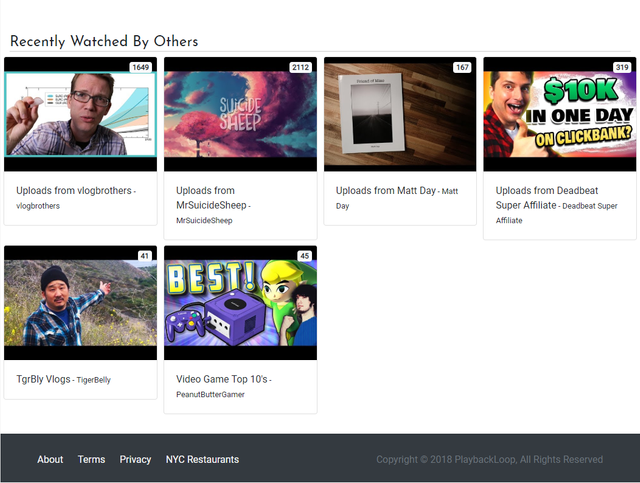Viewport: 640px width, 483px height.
Task: Open the $10K Clickbank video thumbnail
Action: coord(560,114)
